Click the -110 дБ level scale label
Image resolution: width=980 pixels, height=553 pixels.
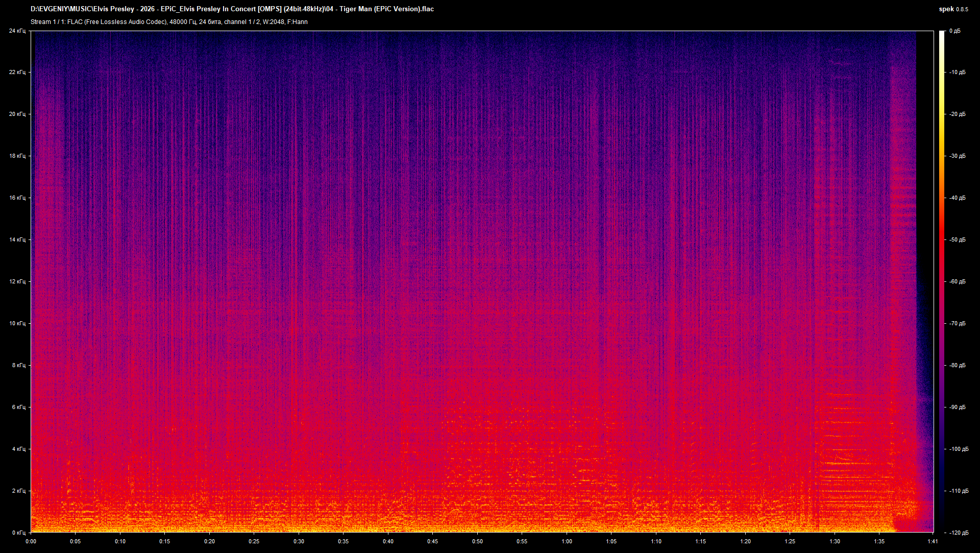pyautogui.click(x=959, y=491)
